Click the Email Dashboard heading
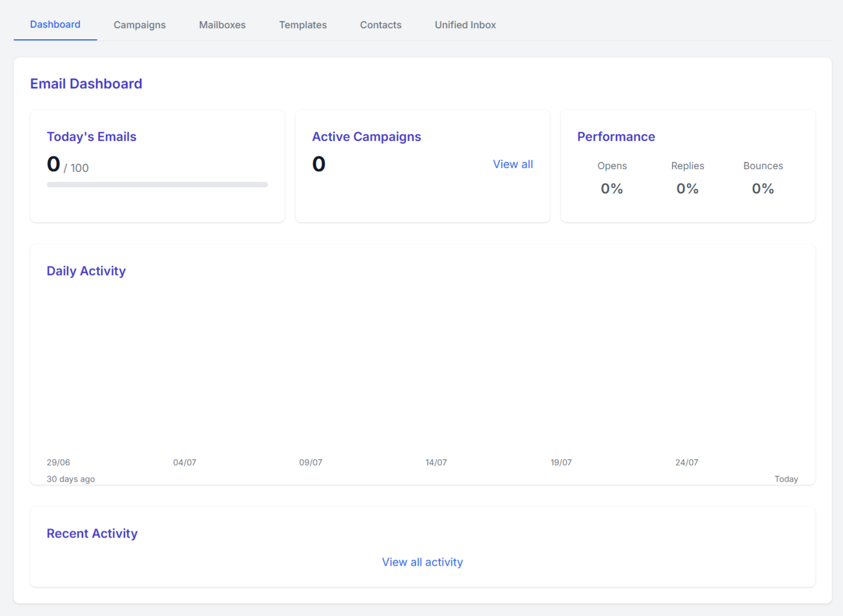The width and height of the screenshot is (843, 616). (86, 83)
